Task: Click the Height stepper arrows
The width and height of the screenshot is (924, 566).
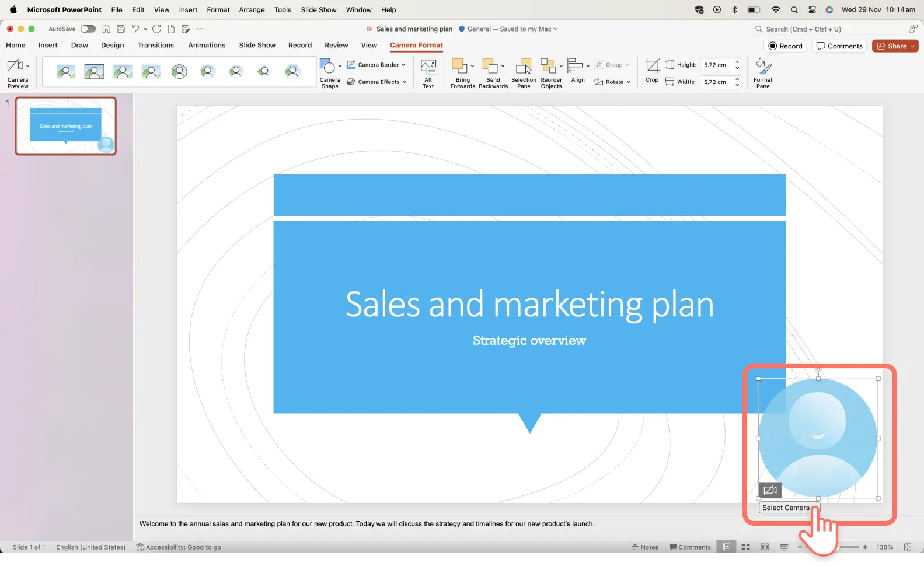Action: click(737, 65)
